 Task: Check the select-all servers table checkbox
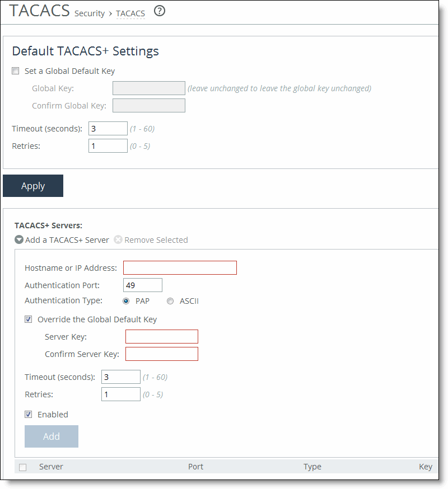click(23, 467)
